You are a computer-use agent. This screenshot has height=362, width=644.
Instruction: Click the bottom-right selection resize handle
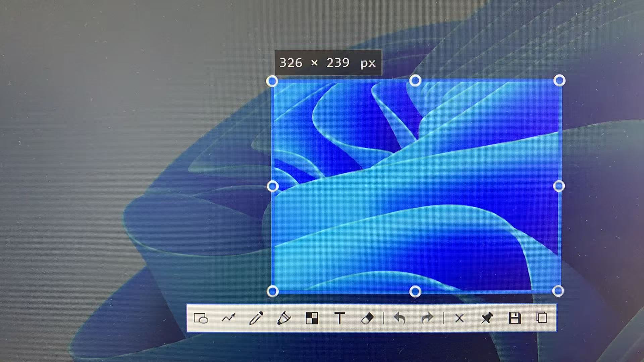point(558,291)
